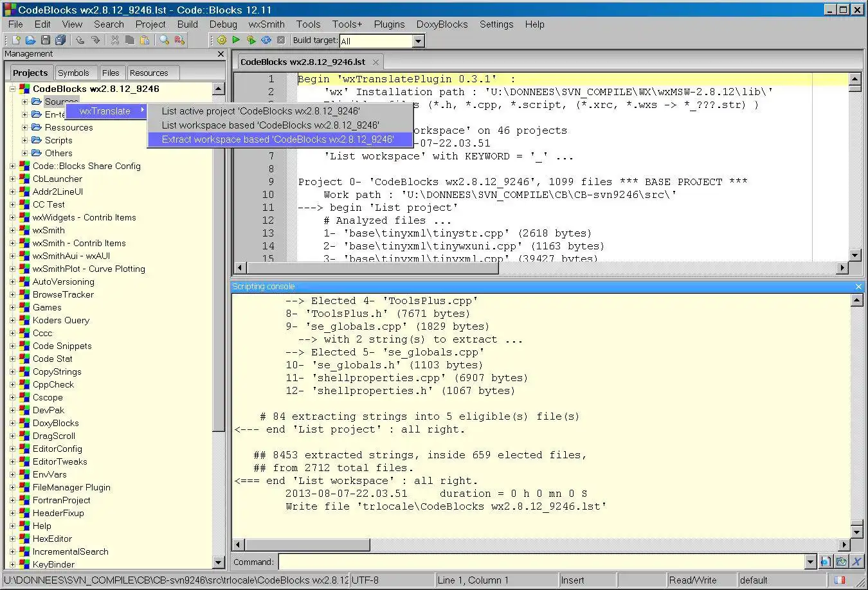Click the Open file folder icon
The width and height of the screenshot is (868, 590).
[30, 40]
